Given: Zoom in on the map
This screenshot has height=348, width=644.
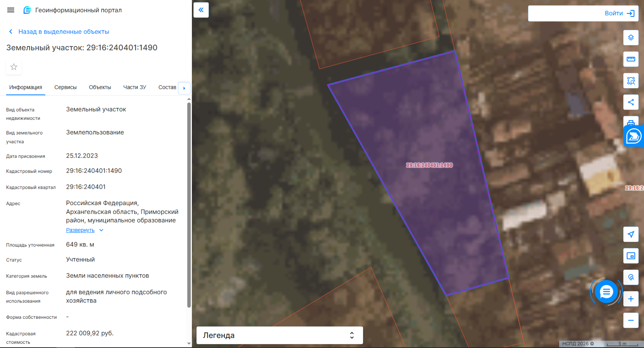Looking at the screenshot, I should (x=631, y=299).
